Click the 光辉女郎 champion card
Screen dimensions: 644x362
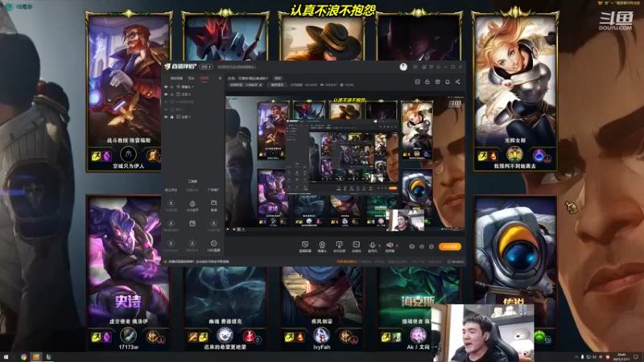pos(515,92)
